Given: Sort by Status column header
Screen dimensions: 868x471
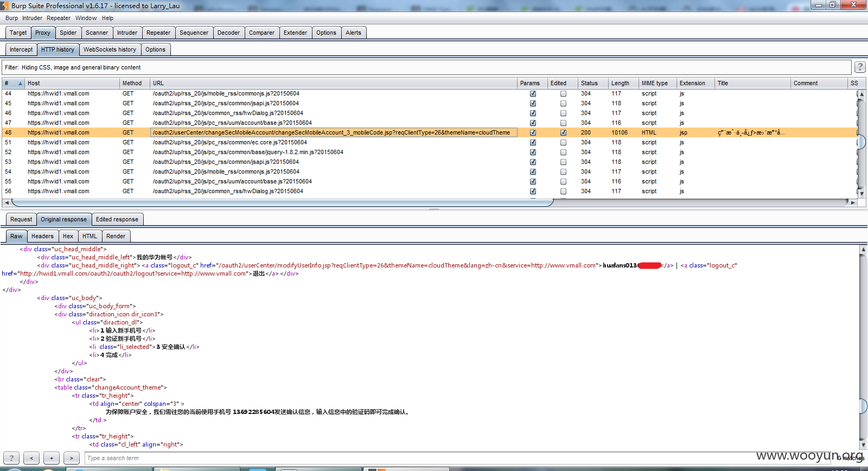Looking at the screenshot, I should click(593, 83).
